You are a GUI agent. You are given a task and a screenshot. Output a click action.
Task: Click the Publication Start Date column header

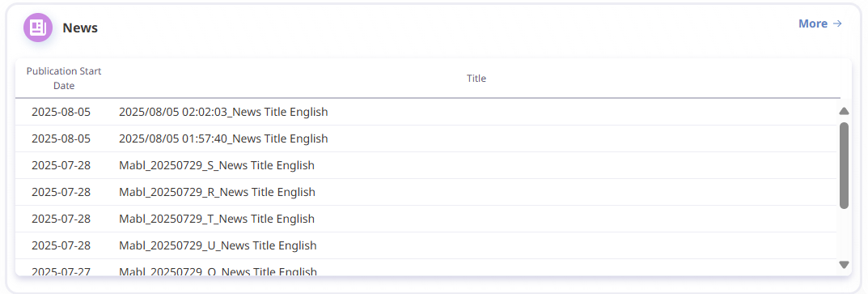(x=64, y=79)
